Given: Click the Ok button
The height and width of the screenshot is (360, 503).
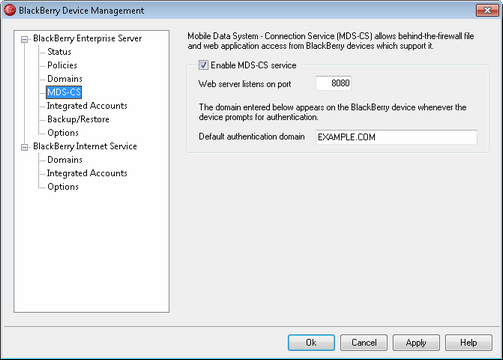Looking at the screenshot, I should click(311, 343).
